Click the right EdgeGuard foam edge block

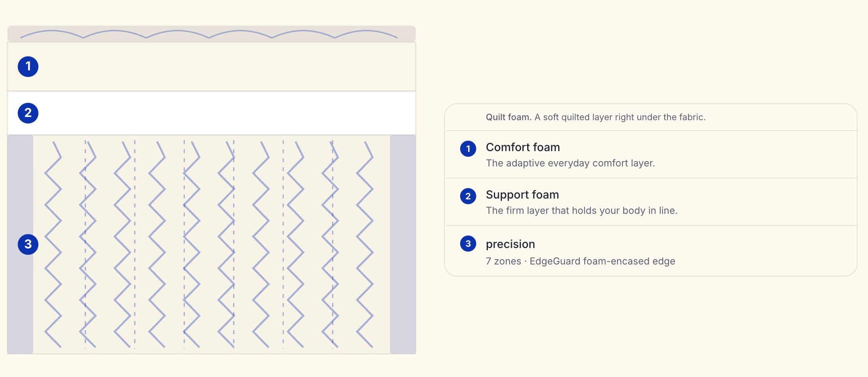point(403,244)
